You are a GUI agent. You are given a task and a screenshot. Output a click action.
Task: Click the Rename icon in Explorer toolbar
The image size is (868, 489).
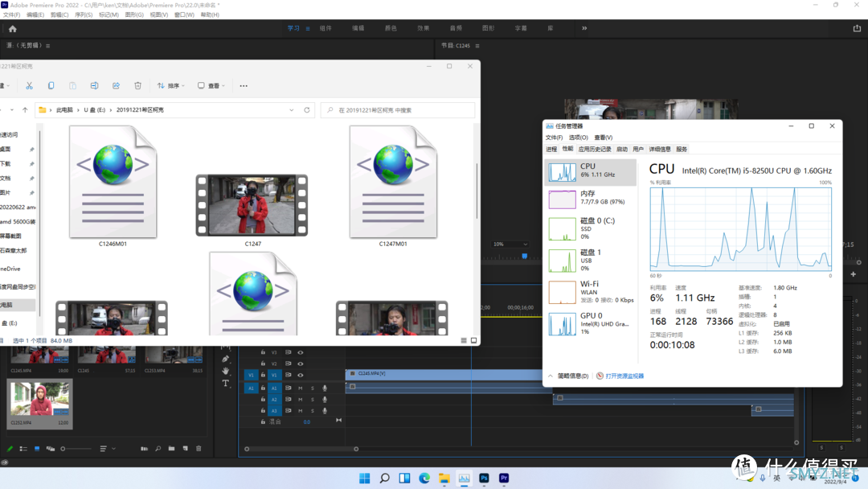coord(94,86)
